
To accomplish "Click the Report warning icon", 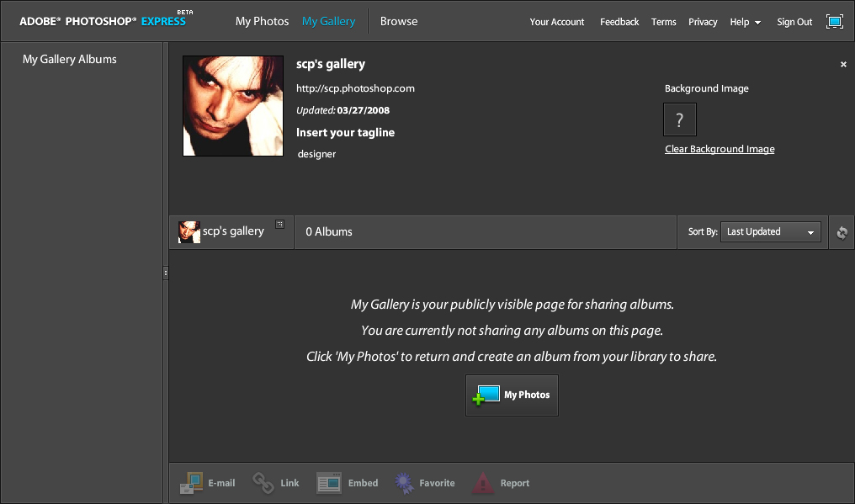I will (x=483, y=483).
